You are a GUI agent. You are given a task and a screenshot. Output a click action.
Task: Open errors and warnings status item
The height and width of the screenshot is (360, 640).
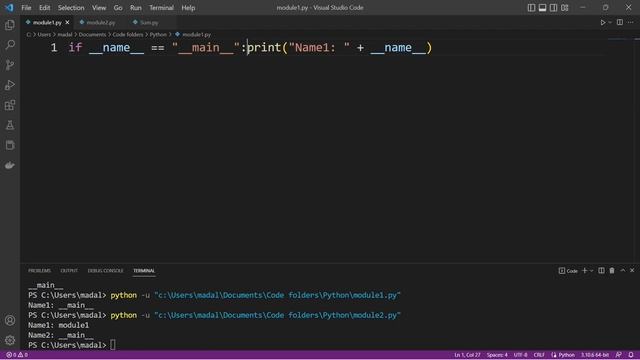pyautogui.click(x=17, y=355)
